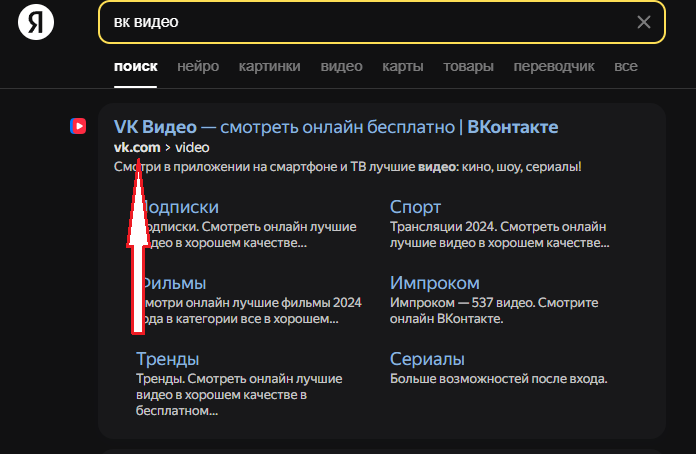Click the video breadcrumb path
This screenshot has height=454, width=696.
coord(192,147)
